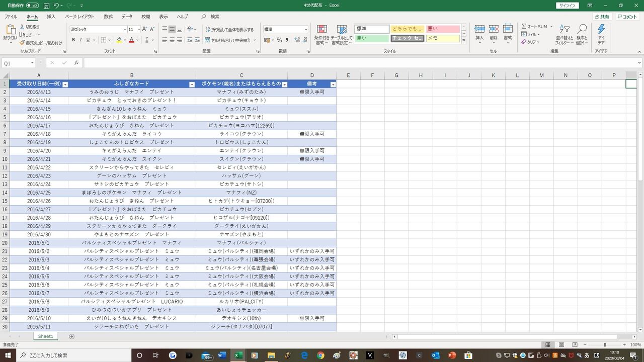Open the AutoSum (オート SUM) dropdown arrow
Screen dimensions: 644x362
(x=551, y=27)
